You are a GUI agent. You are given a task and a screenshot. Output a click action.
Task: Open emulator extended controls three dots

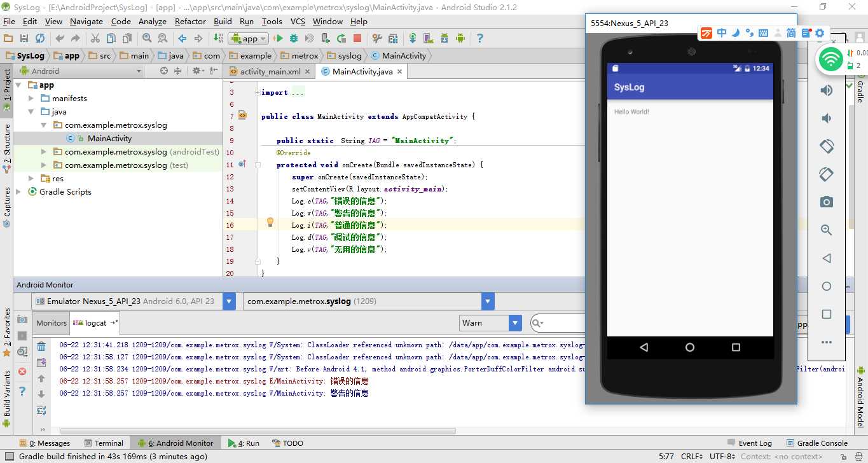(x=827, y=342)
